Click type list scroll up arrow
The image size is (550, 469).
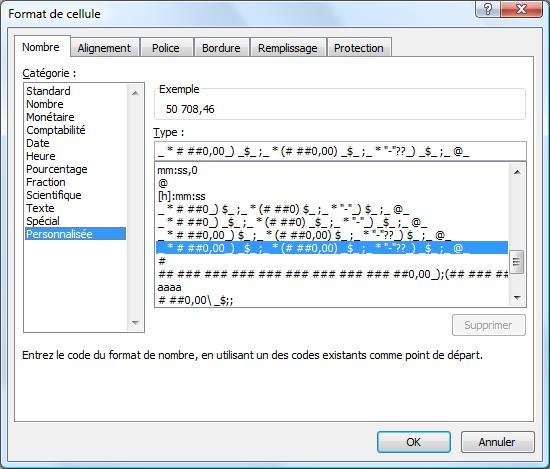point(517,172)
